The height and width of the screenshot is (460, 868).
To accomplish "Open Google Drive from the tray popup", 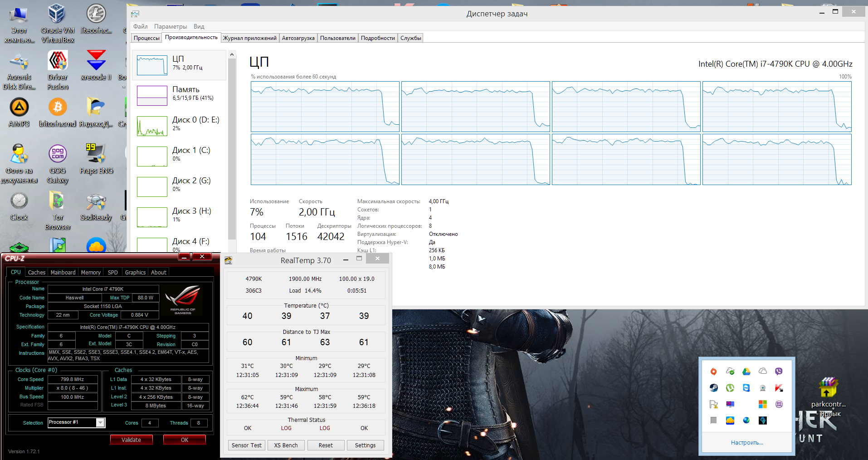I will click(746, 372).
